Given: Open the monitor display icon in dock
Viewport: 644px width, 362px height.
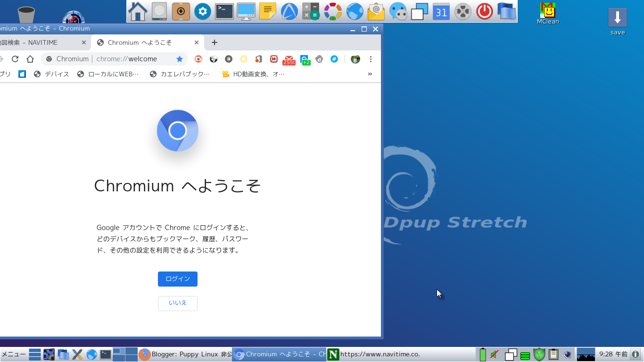Looking at the screenshot, I should [x=246, y=11].
